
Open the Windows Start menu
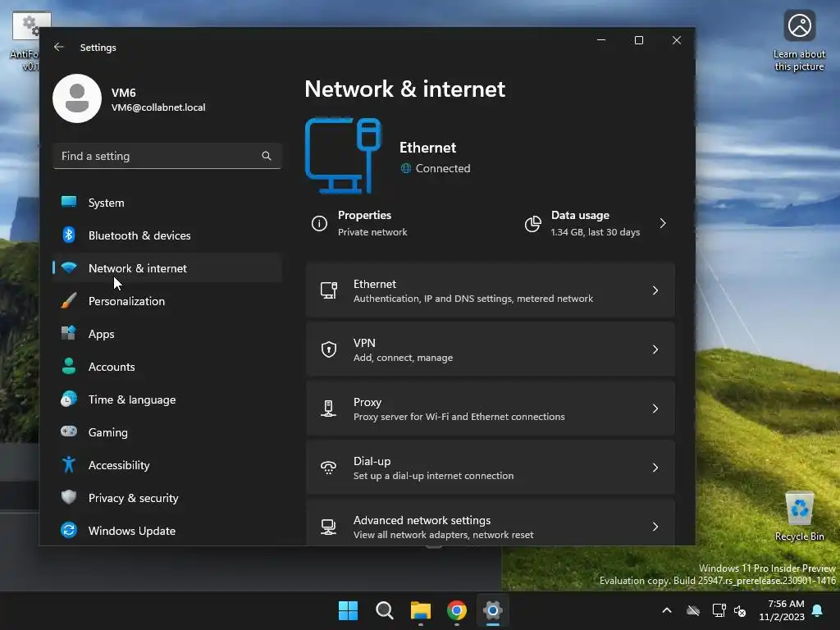coord(348,610)
